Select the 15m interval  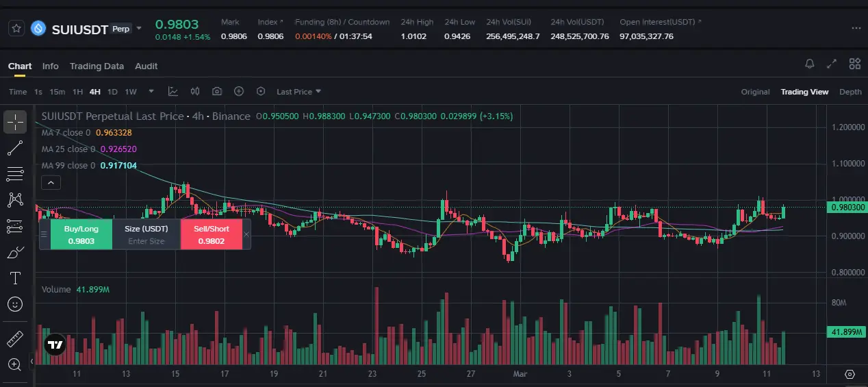click(58, 92)
